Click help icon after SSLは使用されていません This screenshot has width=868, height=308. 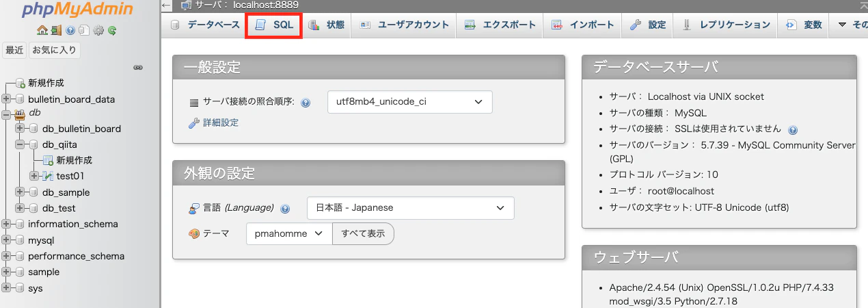click(x=793, y=129)
